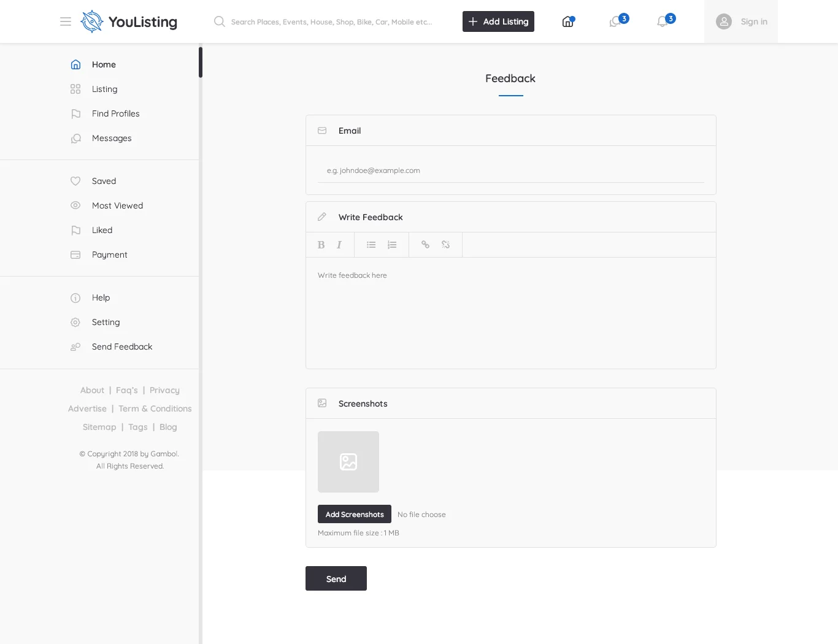This screenshot has height=644, width=838.
Task: Toggle italic formatting in feedback editor
Action: (339, 245)
